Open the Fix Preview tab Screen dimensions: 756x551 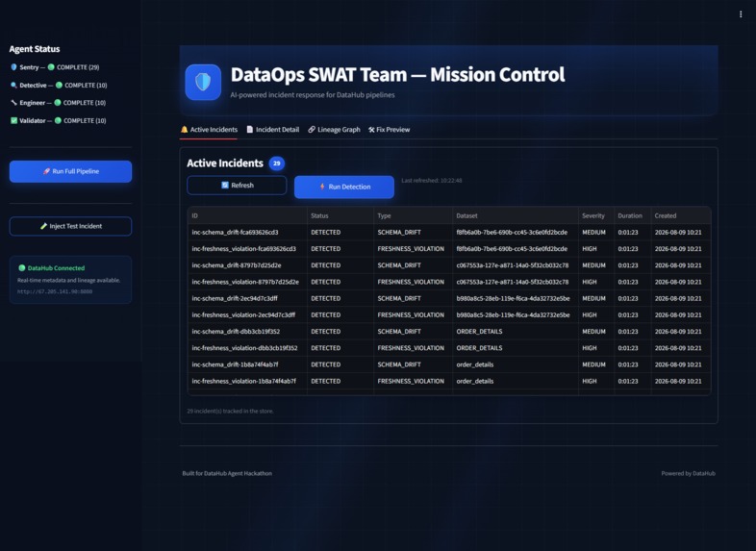click(x=390, y=130)
